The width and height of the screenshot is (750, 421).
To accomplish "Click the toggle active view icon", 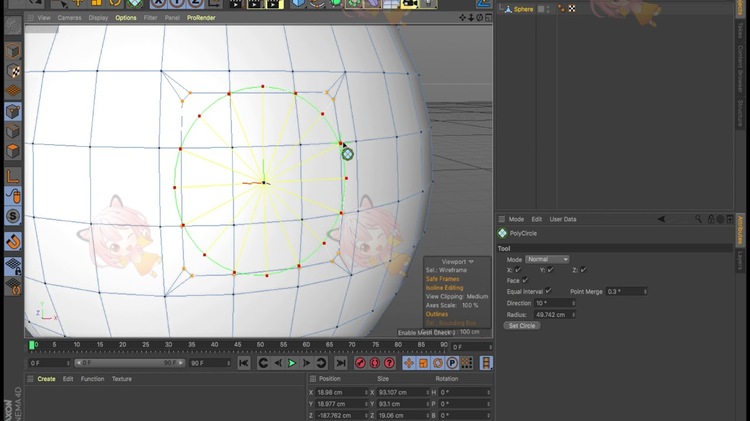I will [x=488, y=18].
